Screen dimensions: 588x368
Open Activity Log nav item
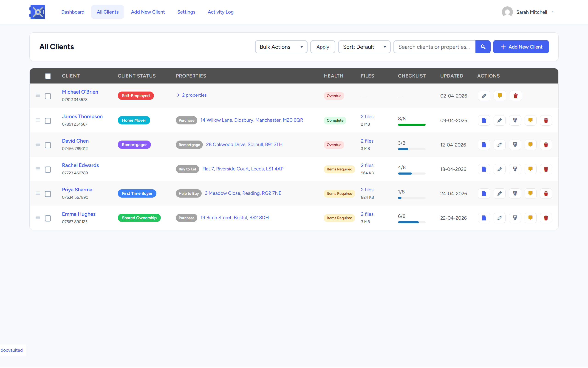(220, 12)
